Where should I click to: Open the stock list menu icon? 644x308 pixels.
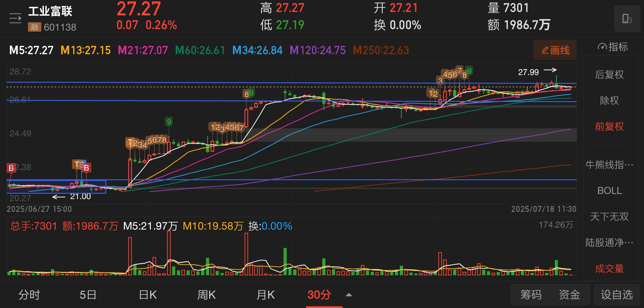coord(15,18)
